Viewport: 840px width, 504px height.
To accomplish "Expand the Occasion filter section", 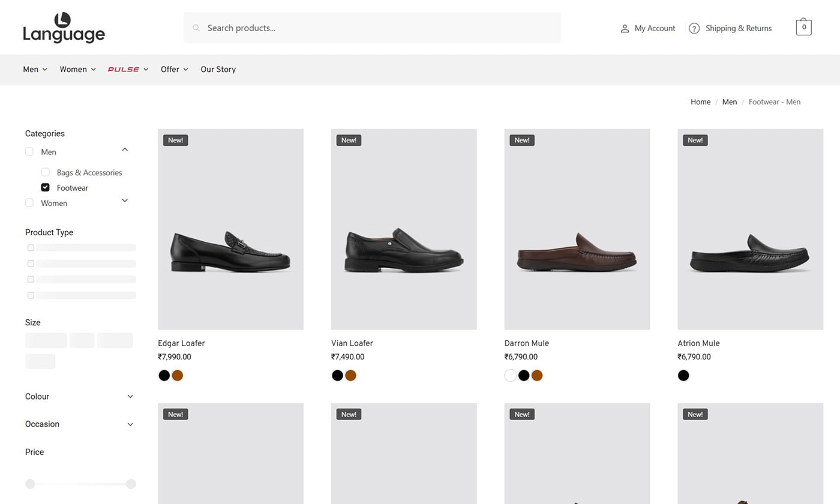I will 130,424.
